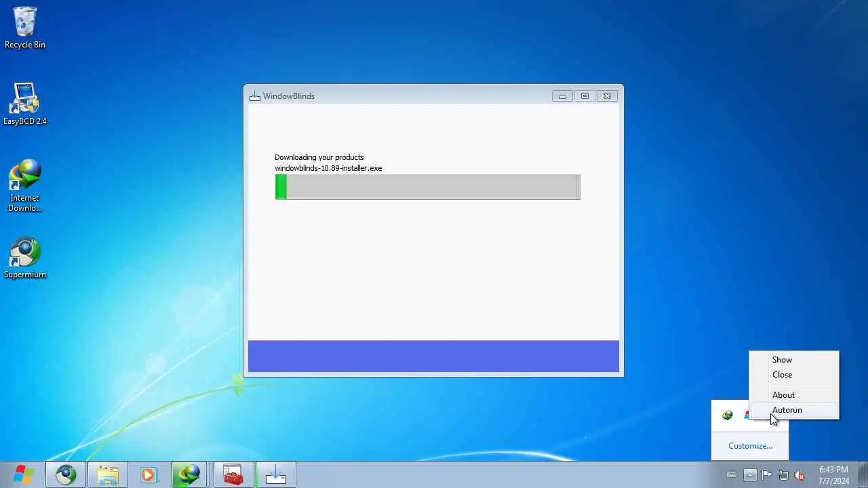Open the Action Center flag icon

click(x=766, y=475)
